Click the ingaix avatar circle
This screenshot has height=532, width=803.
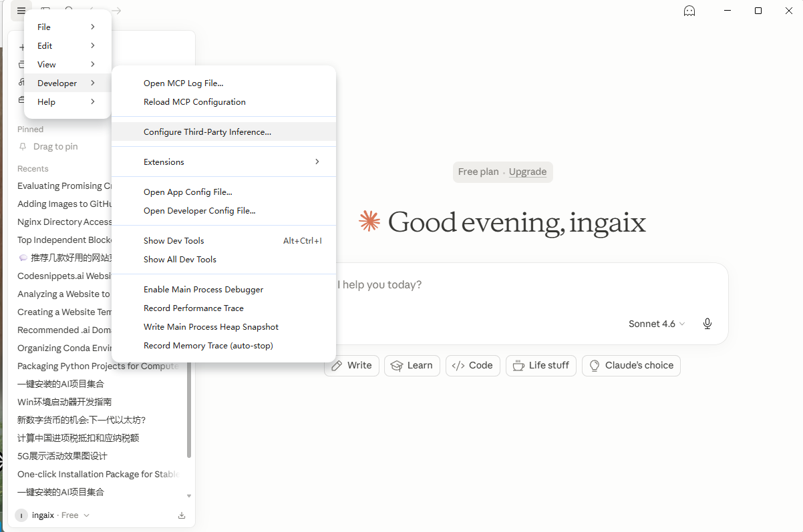tap(22, 515)
